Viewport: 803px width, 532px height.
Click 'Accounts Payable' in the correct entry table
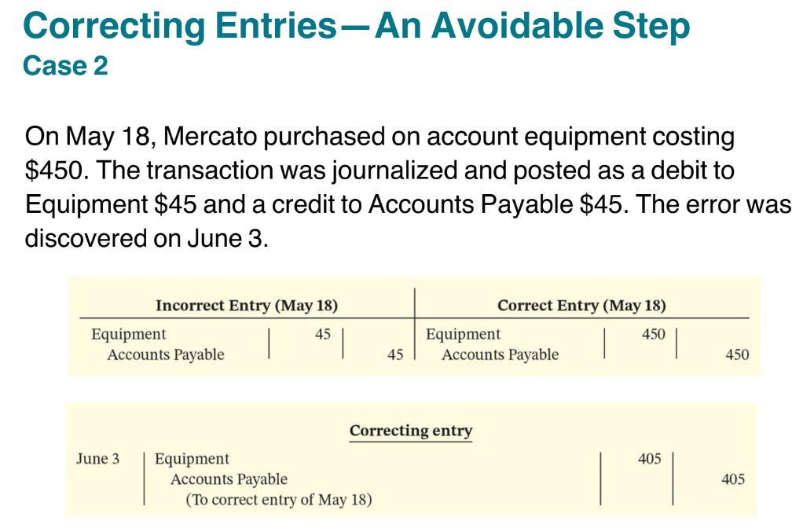point(500,355)
